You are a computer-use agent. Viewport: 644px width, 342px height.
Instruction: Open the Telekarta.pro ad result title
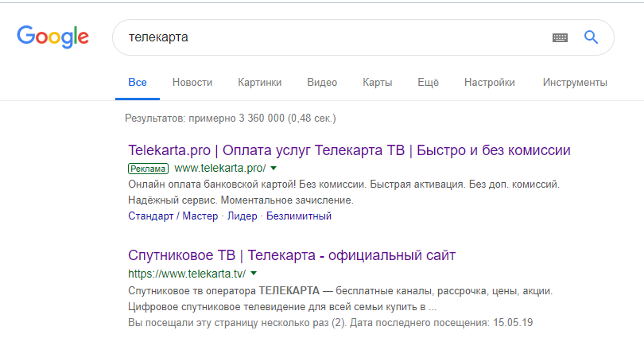(x=349, y=150)
